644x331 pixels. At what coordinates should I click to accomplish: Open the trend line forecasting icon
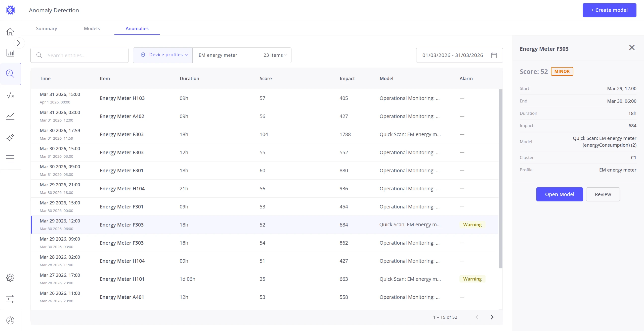[x=10, y=116]
